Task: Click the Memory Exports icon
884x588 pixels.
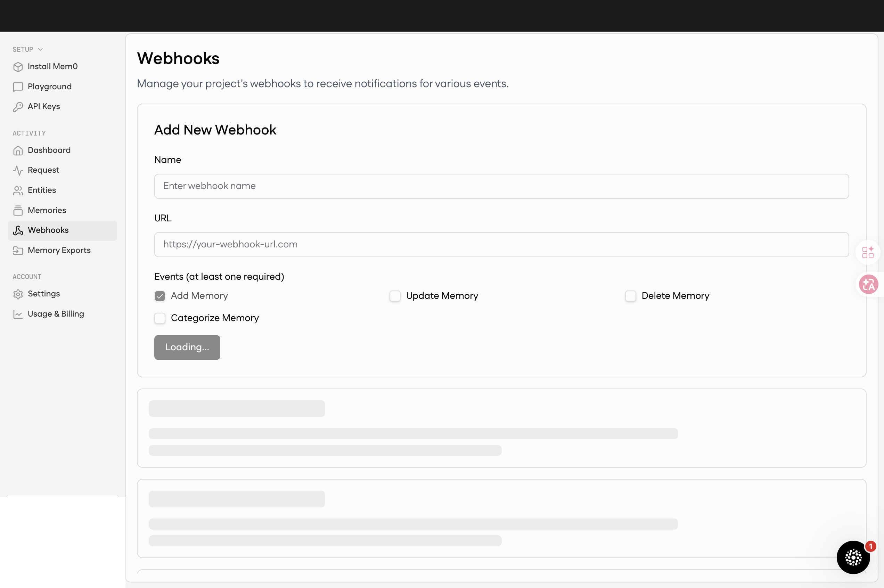Action: (x=18, y=251)
